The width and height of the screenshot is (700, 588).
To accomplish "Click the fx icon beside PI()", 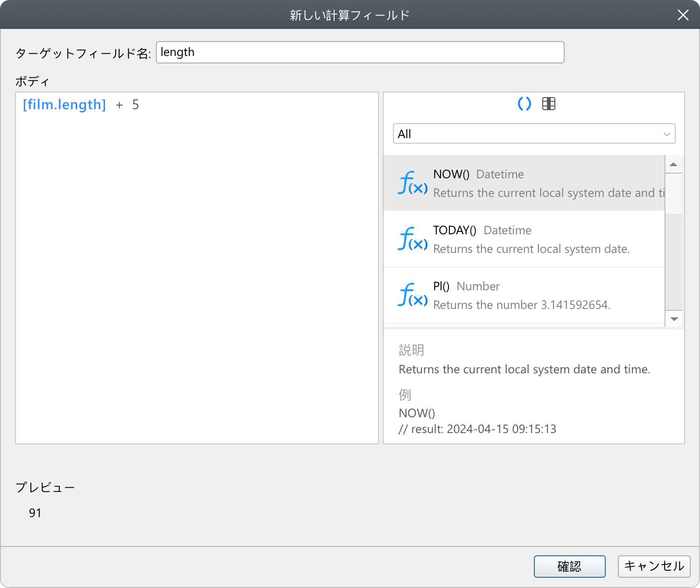I will click(413, 295).
